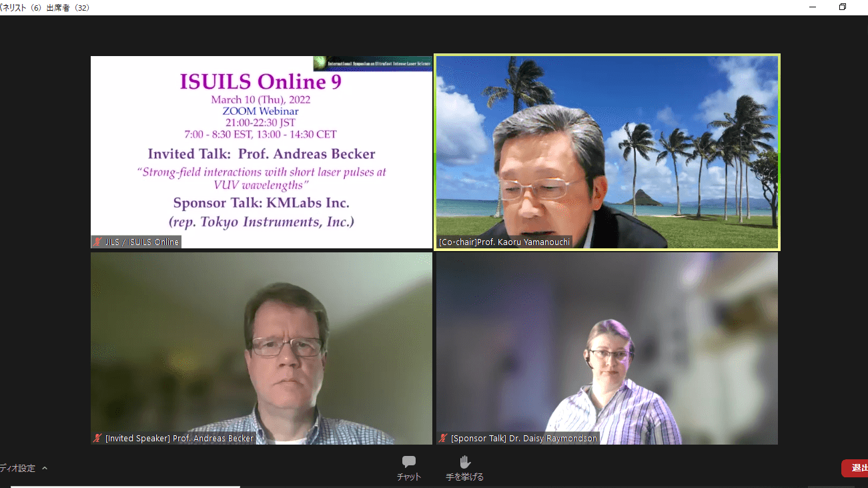Click the attendees count 出席者 (32) in title bar
Viewport: 868px width, 488px height.
(x=67, y=7)
